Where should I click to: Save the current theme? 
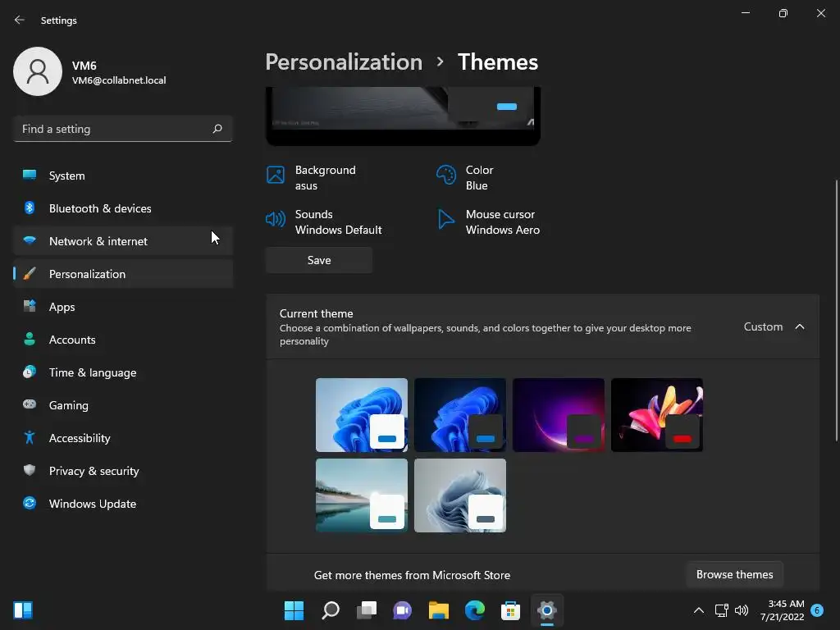pos(319,260)
